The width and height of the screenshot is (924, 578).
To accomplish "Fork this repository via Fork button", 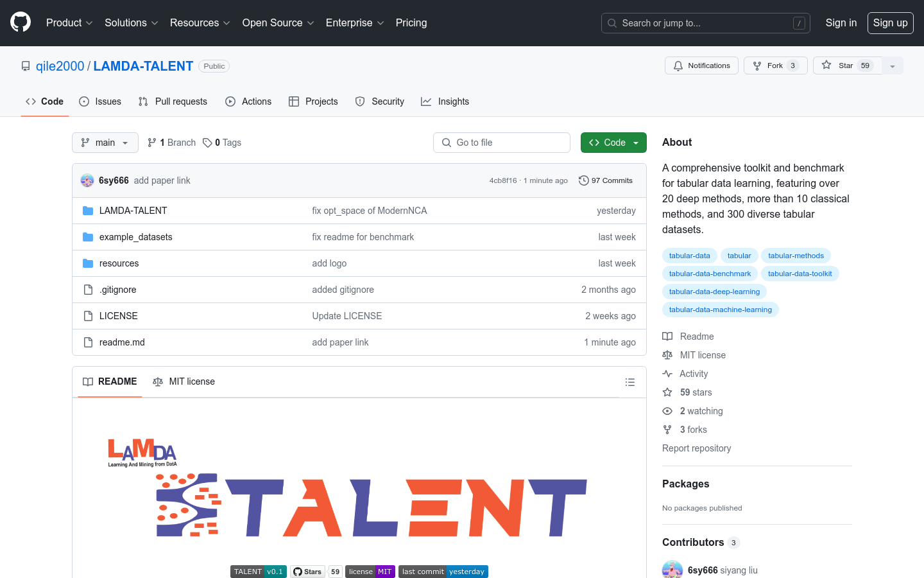I will [x=775, y=66].
